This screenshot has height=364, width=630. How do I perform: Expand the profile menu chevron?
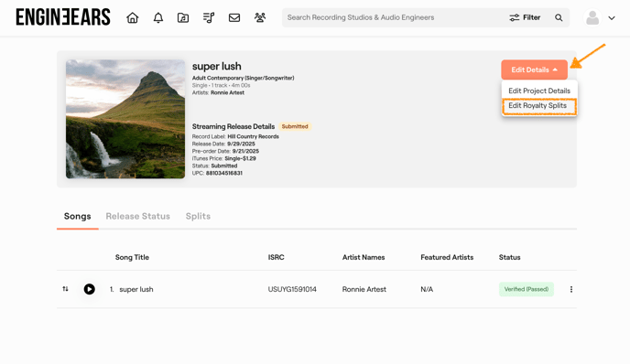(x=612, y=18)
